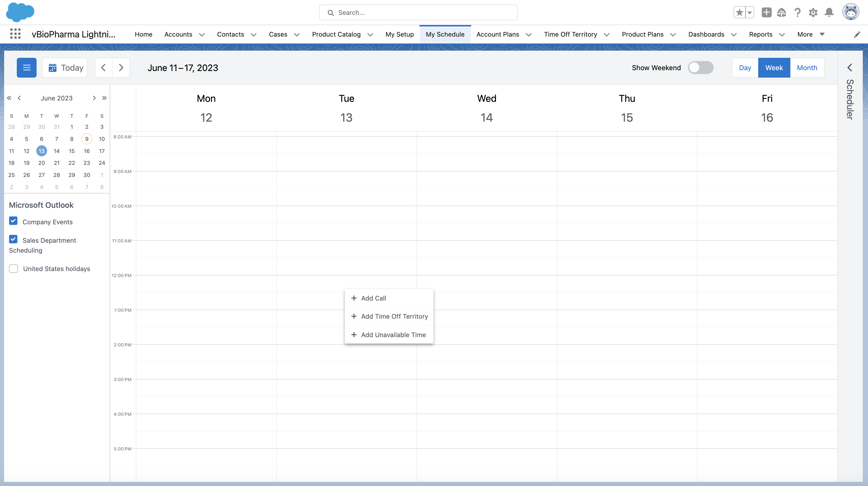The height and width of the screenshot is (486, 868).
Task: Go to next week with right arrow
Action: click(121, 68)
